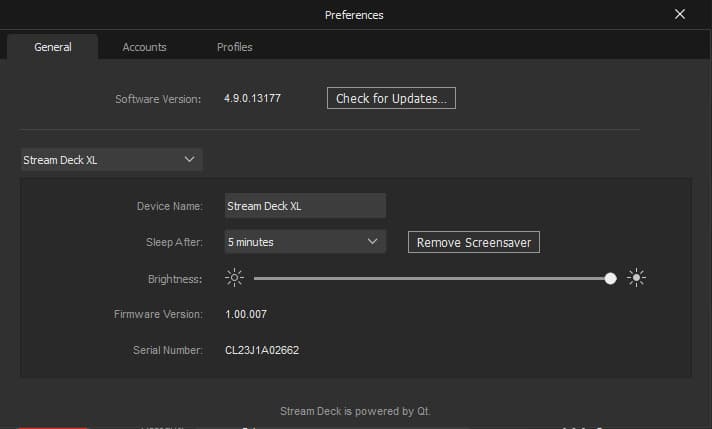Click the serial number CL23J1A02662
712x429 pixels.
click(x=262, y=350)
